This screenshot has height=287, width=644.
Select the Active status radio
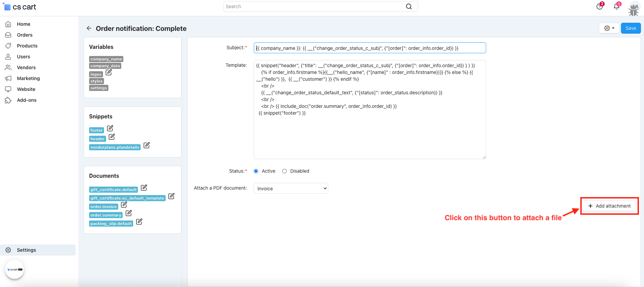(256, 171)
